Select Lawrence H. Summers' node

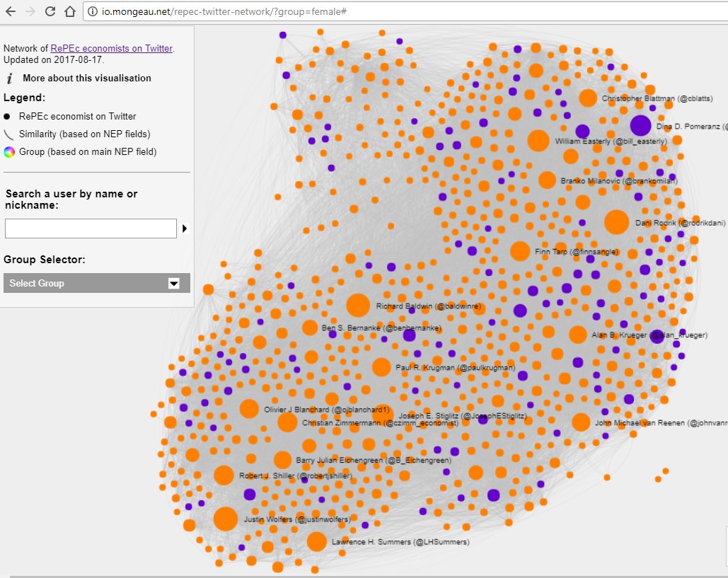tap(318, 541)
